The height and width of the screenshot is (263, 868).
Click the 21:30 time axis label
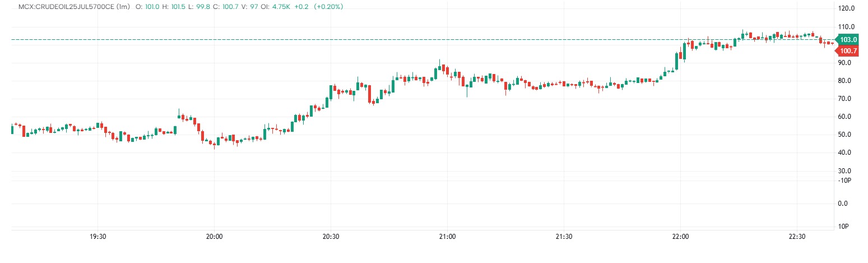pyautogui.click(x=564, y=237)
